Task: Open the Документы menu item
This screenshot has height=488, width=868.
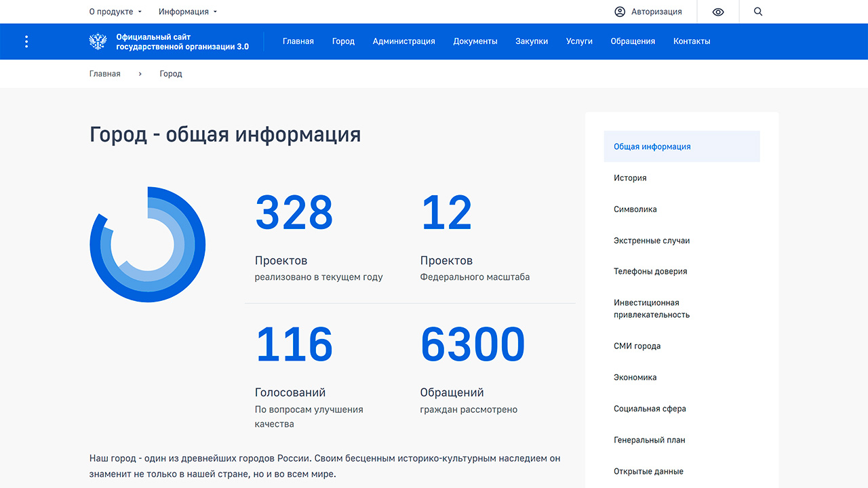Action: [x=475, y=41]
